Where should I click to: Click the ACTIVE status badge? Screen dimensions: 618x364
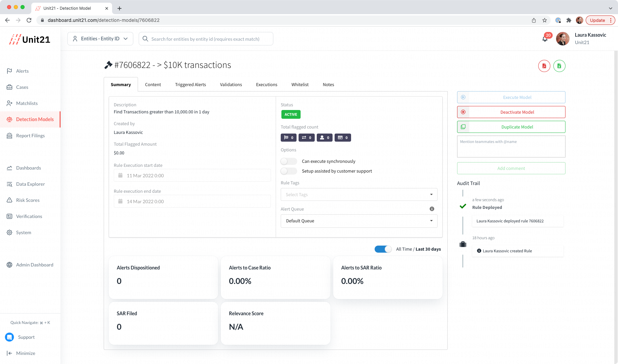(x=291, y=114)
